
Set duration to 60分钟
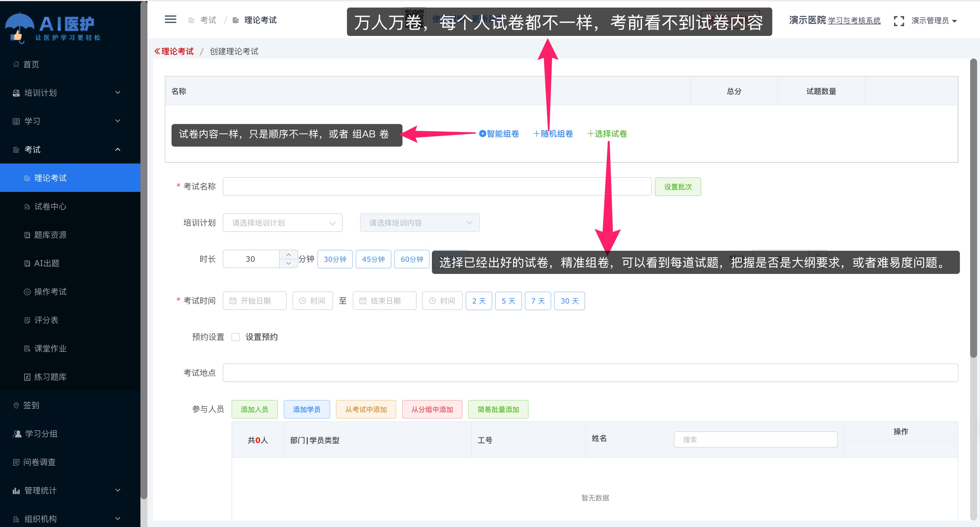[x=412, y=259]
